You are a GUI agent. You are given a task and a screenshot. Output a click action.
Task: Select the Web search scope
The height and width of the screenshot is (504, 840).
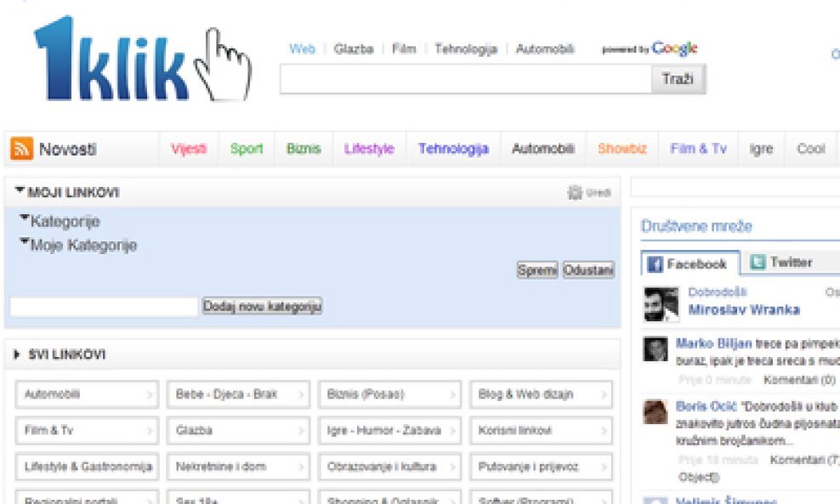[x=302, y=48]
